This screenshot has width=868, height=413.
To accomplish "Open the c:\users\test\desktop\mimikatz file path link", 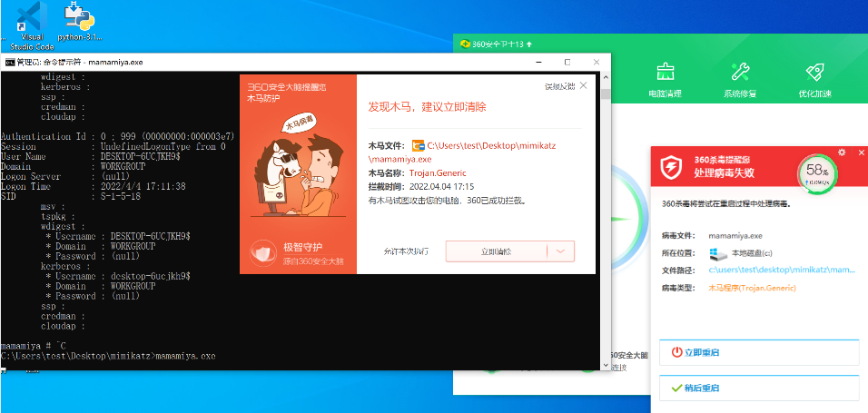I will pyautogui.click(x=782, y=270).
